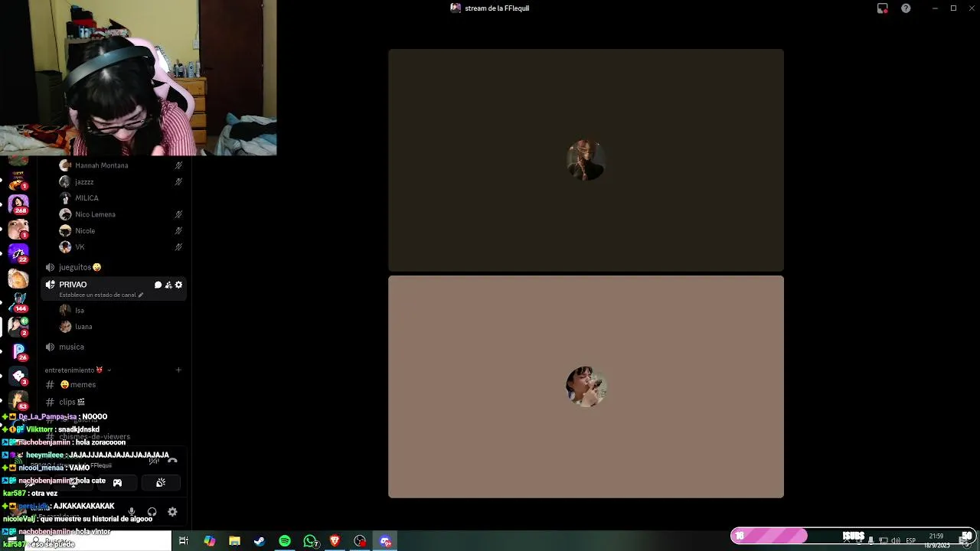
Task: Open the bread-image server icon
Action: [x=18, y=279]
